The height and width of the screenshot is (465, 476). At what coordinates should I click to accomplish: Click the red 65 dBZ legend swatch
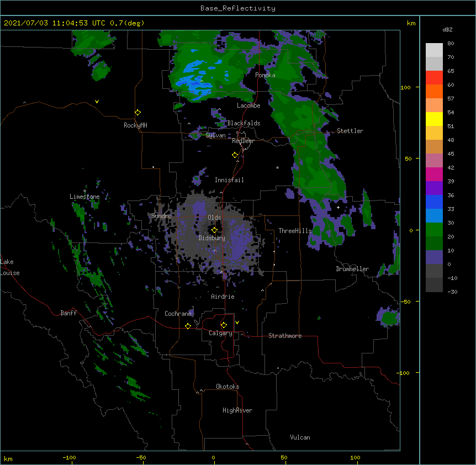coord(434,78)
